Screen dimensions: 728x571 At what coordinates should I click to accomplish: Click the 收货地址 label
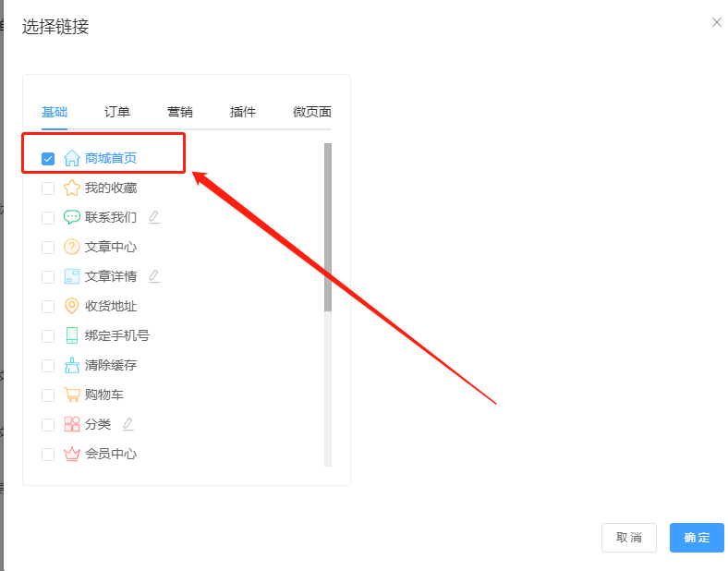click(x=111, y=306)
